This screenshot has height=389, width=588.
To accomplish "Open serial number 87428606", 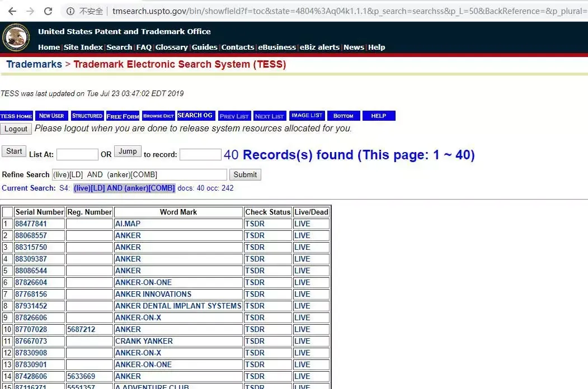I will [31, 376].
